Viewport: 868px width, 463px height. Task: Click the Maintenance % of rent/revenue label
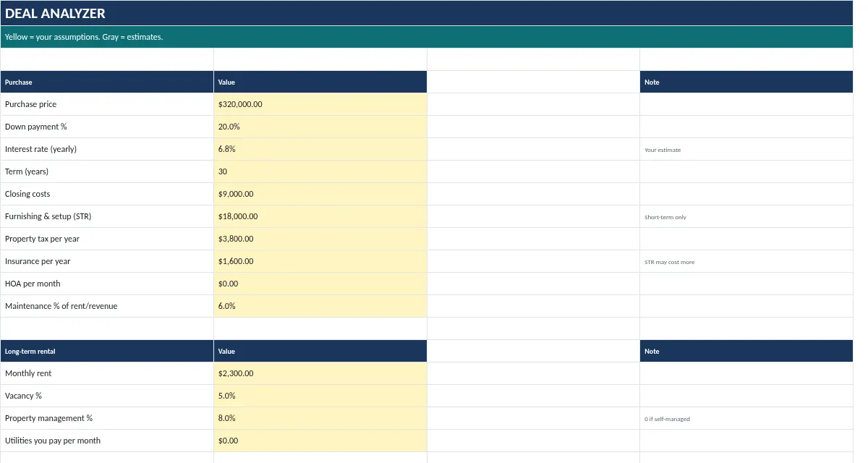[107, 306]
